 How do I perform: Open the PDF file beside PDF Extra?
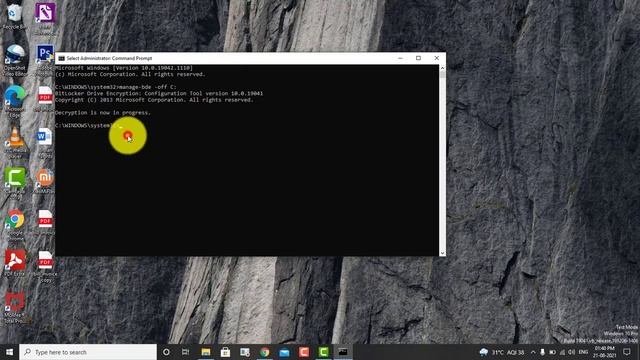(45, 266)
